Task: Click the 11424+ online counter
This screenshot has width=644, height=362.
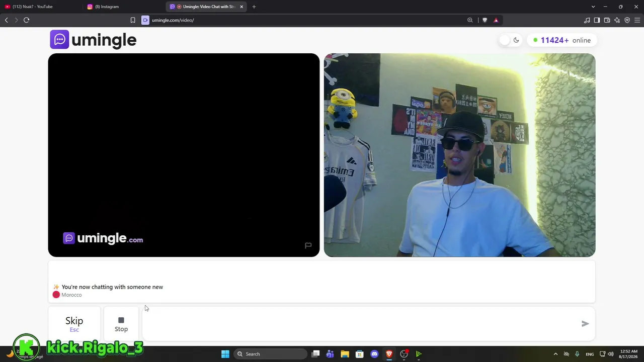Action: pos(561,40)
